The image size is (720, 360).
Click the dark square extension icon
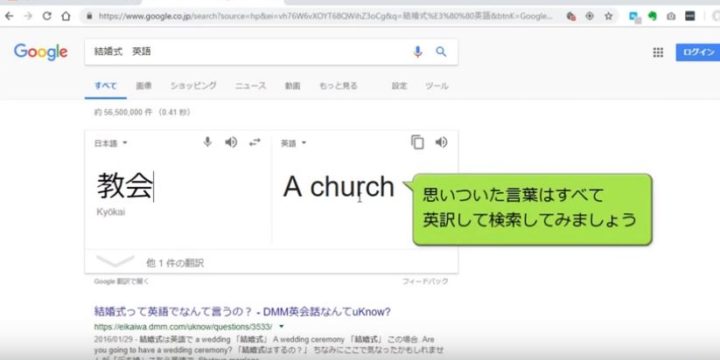point(690,17)
